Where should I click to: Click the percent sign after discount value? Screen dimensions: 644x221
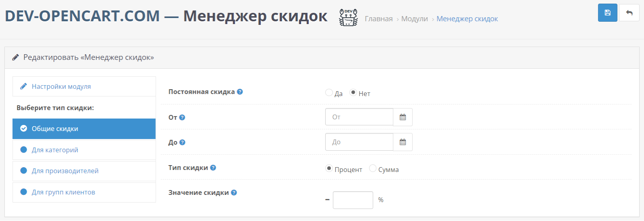pyautogui.click(x=381, y=200)
